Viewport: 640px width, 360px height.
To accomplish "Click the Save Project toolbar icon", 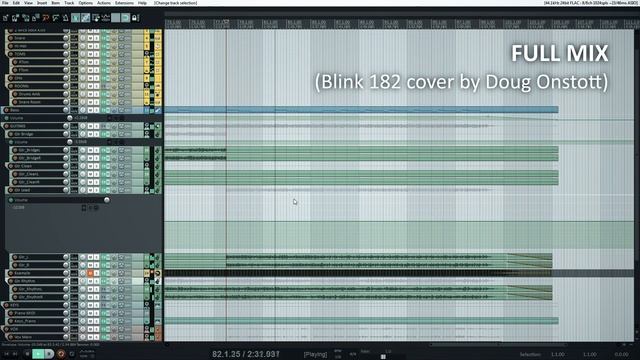I will [x=26, y=18].
